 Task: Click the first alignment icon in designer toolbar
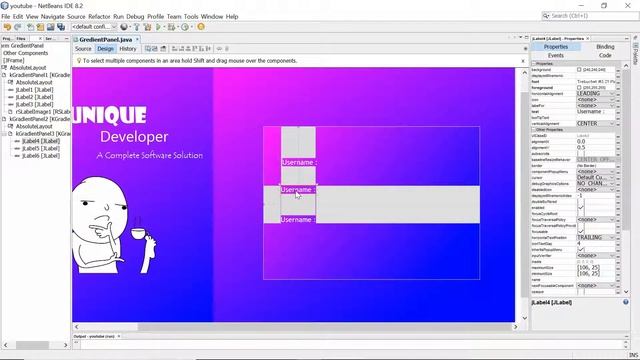coord(174,49)
